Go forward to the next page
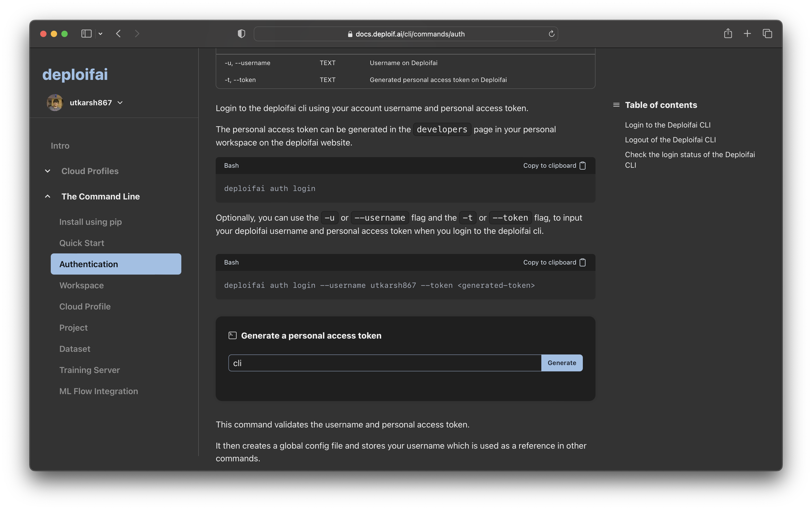Image resolution: width=812 pixels, height=510 pixels. click(x=137, y=34)
